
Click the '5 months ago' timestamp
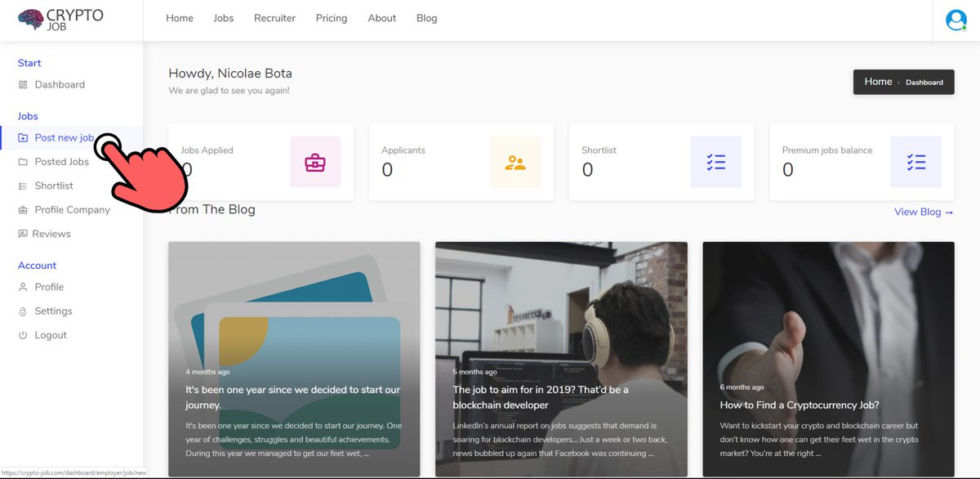(474, 372)
